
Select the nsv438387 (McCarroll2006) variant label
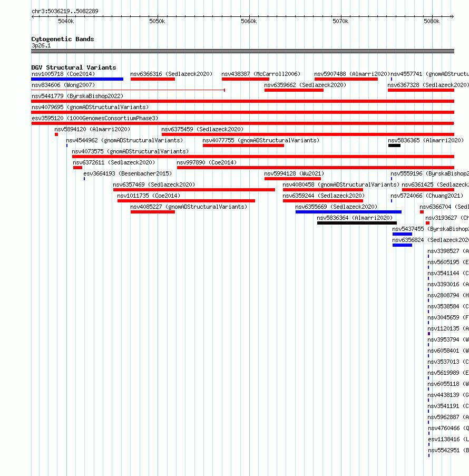pos(261,74)
